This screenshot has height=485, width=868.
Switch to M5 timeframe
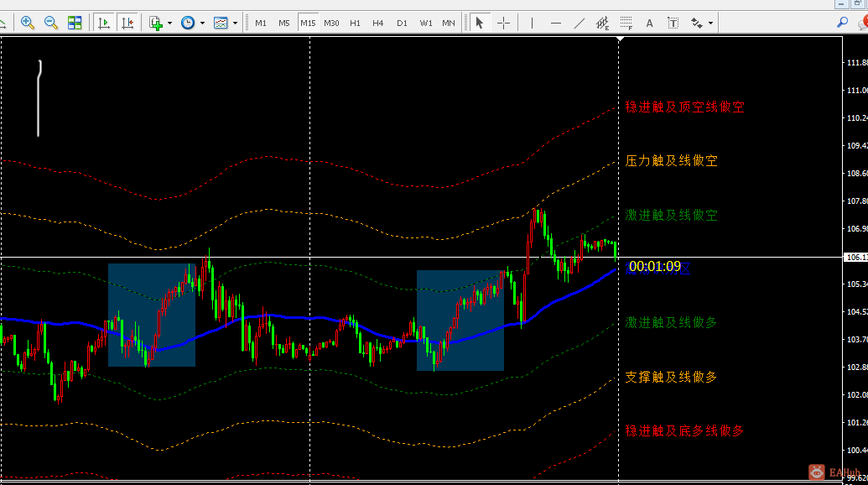pos(284,23)
